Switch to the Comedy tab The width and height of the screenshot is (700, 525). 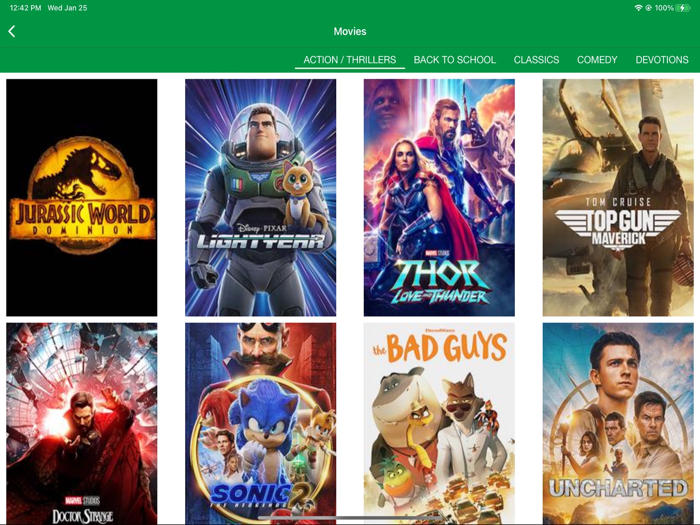coord(597,60)
